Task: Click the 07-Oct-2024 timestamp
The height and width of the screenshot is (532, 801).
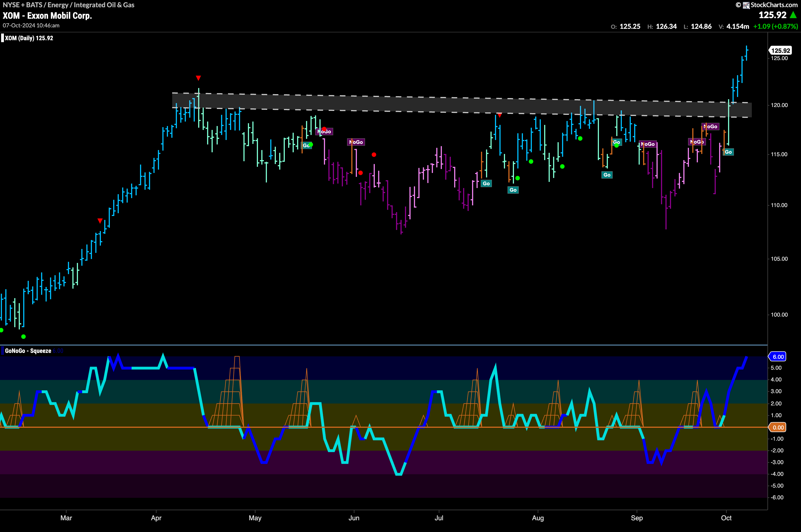Action: 31,25
